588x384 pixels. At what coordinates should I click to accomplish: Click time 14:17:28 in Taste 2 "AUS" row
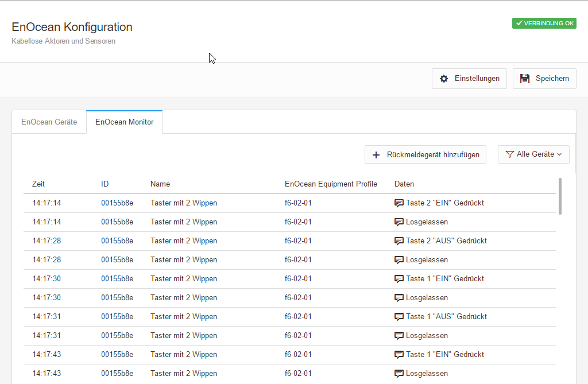(47, 241)
